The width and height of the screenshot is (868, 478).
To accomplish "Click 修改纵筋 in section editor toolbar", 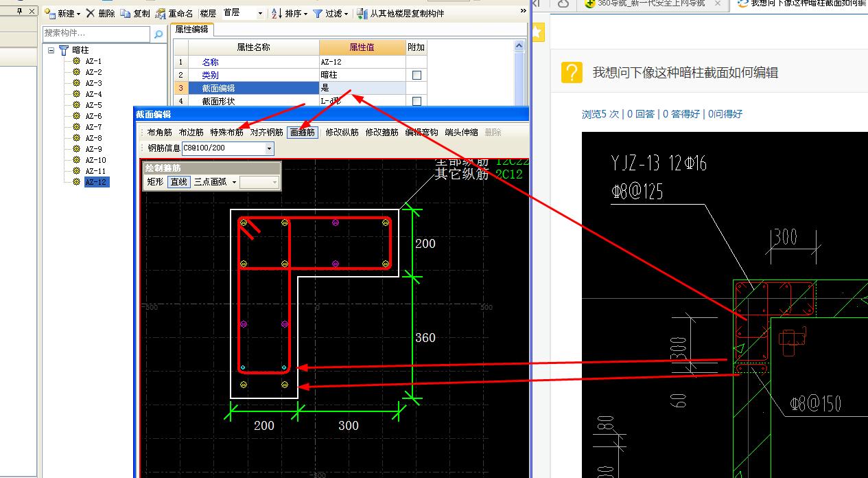I will coord(342,133).
